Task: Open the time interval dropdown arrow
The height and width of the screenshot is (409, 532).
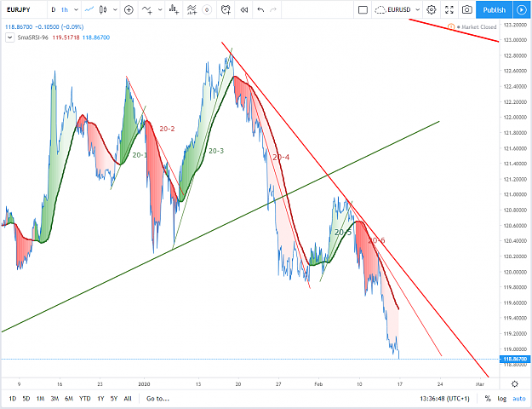Action: point(76,10)
